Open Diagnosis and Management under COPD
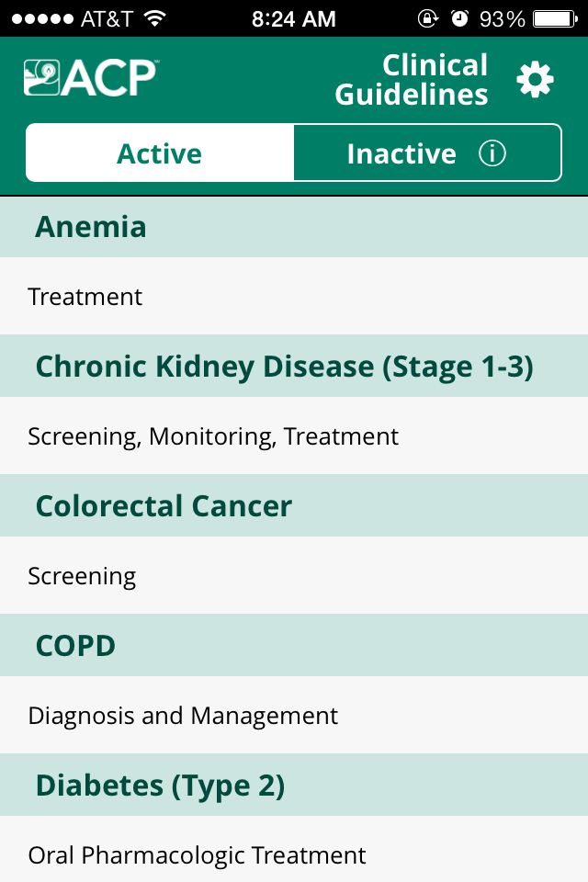Screen dimensions: 588x882 click(x=294, y=715)
